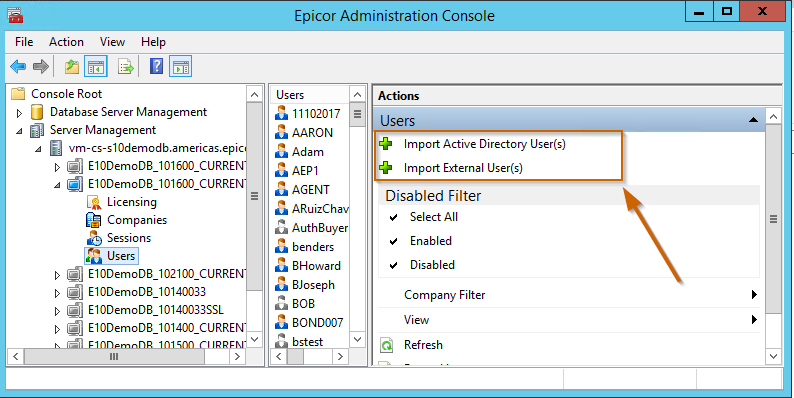
Task: Select the BHoward user in the list
Action: coord(316,266)
